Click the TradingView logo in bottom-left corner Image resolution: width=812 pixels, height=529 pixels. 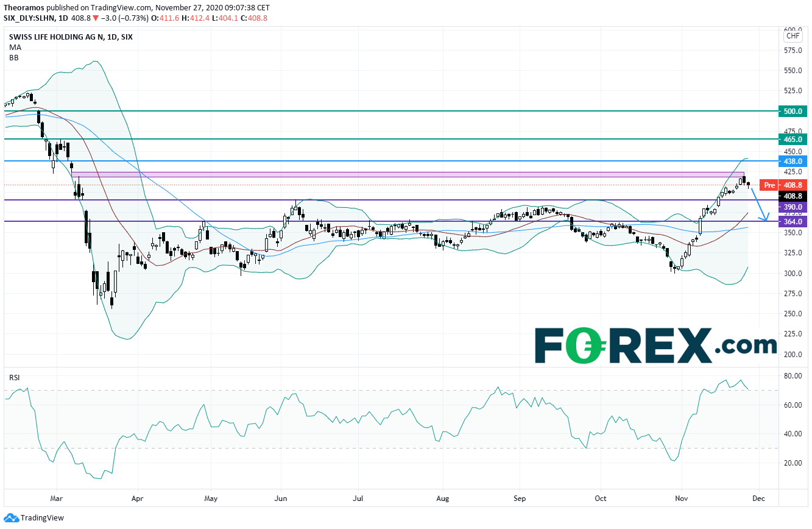click(30, 518)
